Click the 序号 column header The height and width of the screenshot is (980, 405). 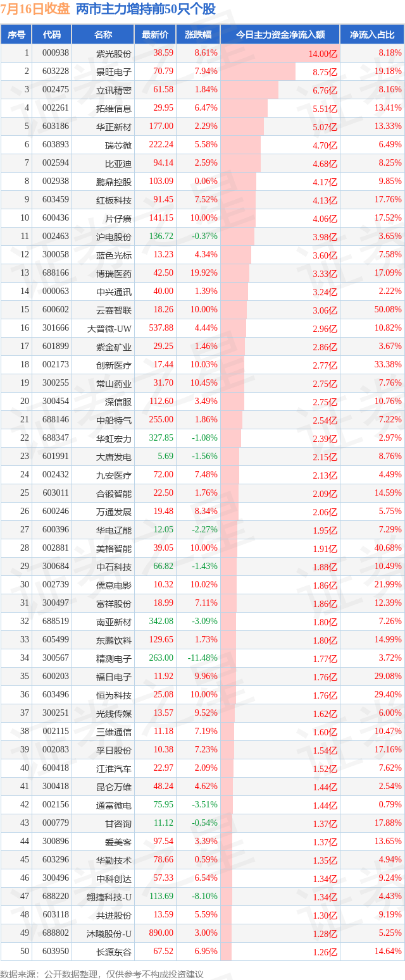tap(16, 35)
